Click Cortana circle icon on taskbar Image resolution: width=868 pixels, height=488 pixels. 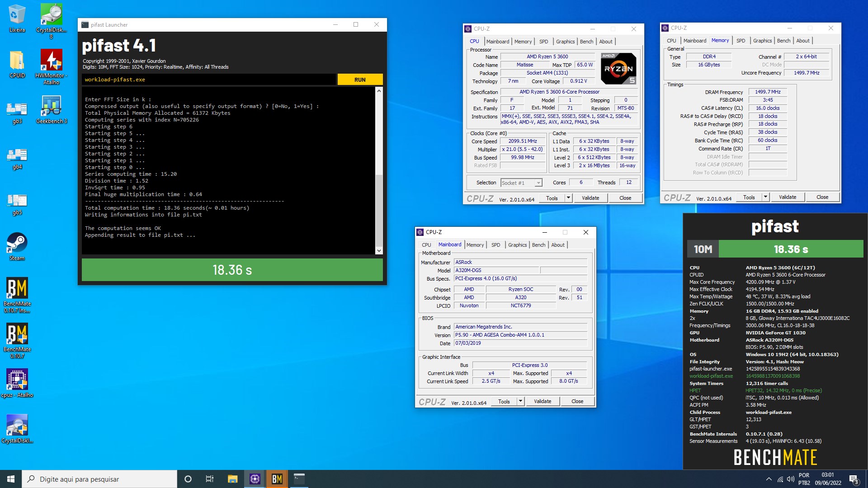coord(188,479)
